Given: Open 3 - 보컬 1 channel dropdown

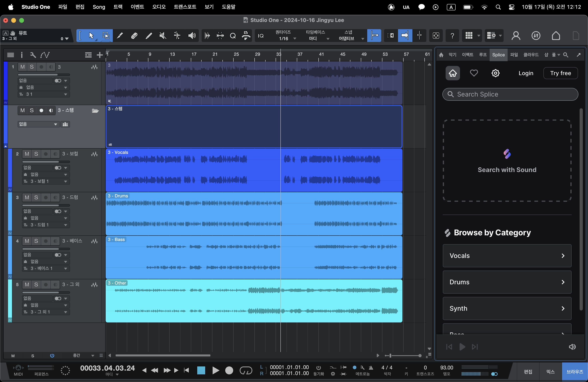Looking at the screenshot, I should 46,181.
